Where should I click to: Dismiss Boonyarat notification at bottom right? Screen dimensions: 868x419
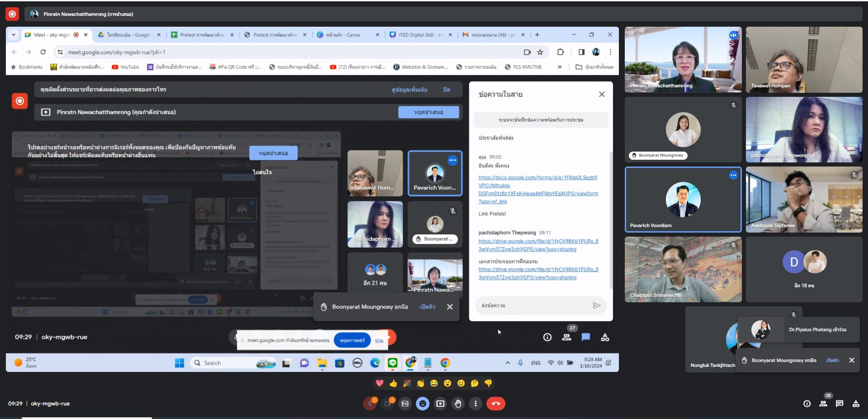pyautogui.click(x=852, y=360)
